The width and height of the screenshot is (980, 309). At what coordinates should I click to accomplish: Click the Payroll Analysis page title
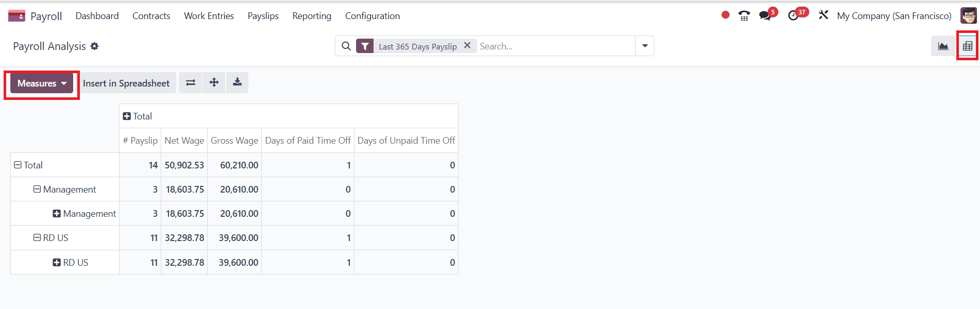49,46
